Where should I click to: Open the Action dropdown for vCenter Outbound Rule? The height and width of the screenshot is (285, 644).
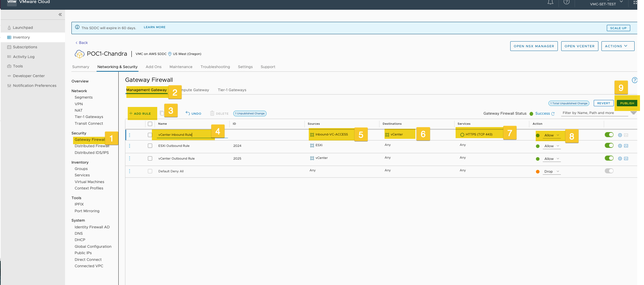coord(552,159)
